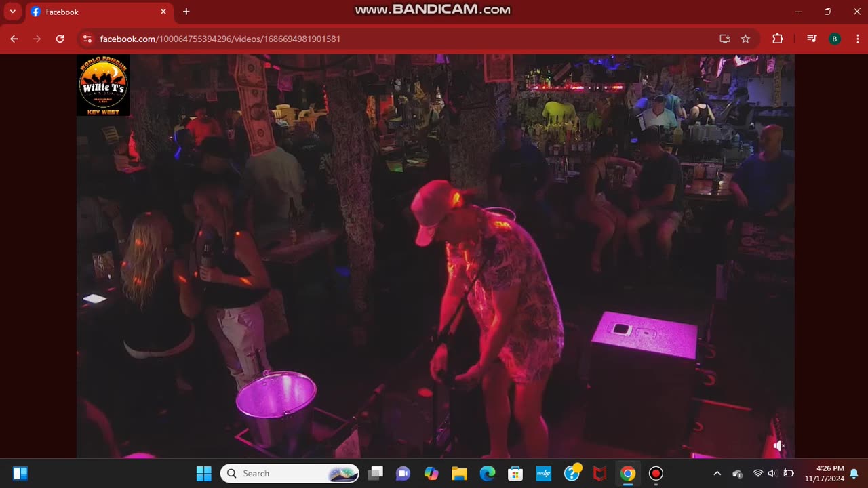Click the video to pause playback

(435, 256)
